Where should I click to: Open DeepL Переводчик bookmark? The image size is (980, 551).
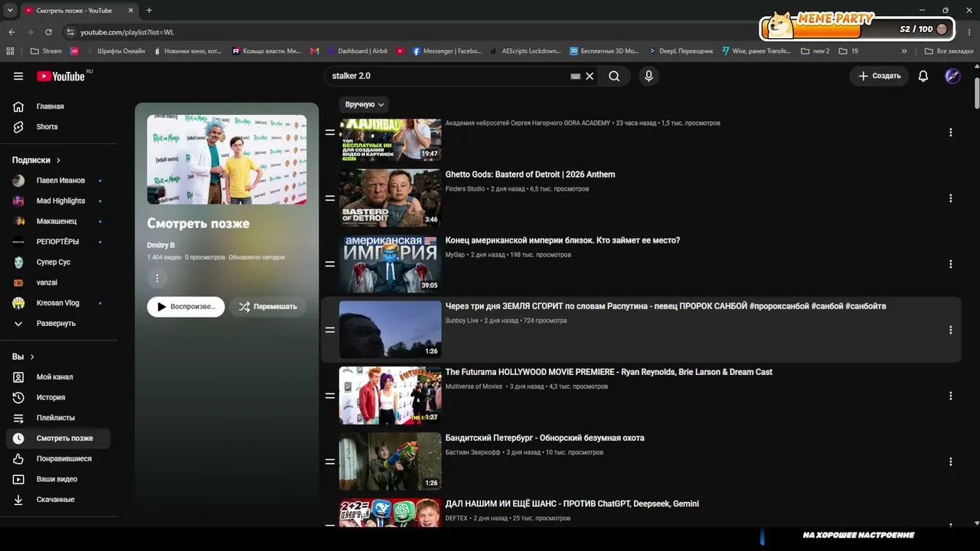[x=681, y=51]
